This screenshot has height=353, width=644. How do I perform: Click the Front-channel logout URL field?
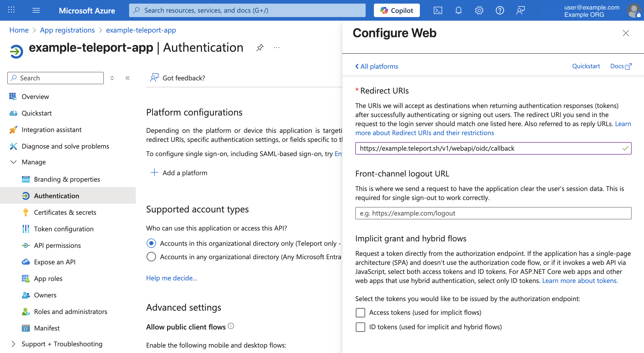[493, 213]
